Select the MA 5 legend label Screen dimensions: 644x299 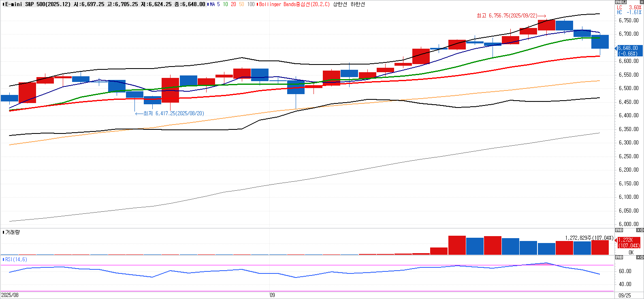(215, 4)
